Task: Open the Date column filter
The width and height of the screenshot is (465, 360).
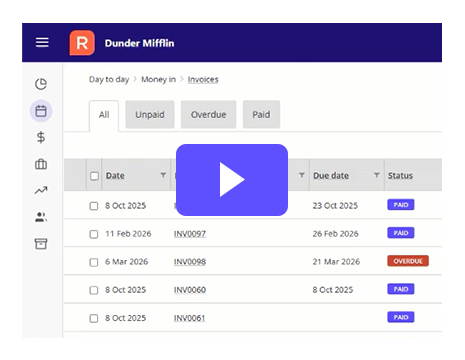Action: (163, 175)
